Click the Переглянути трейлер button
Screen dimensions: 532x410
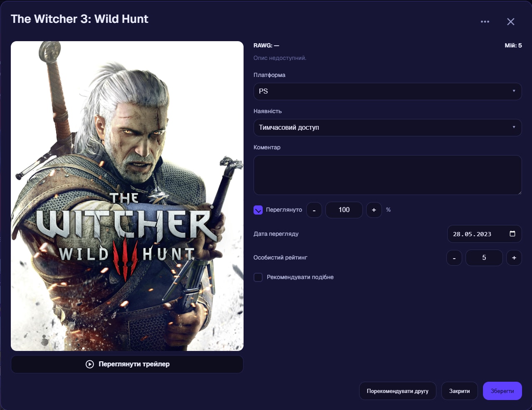(x=127, y=364)
